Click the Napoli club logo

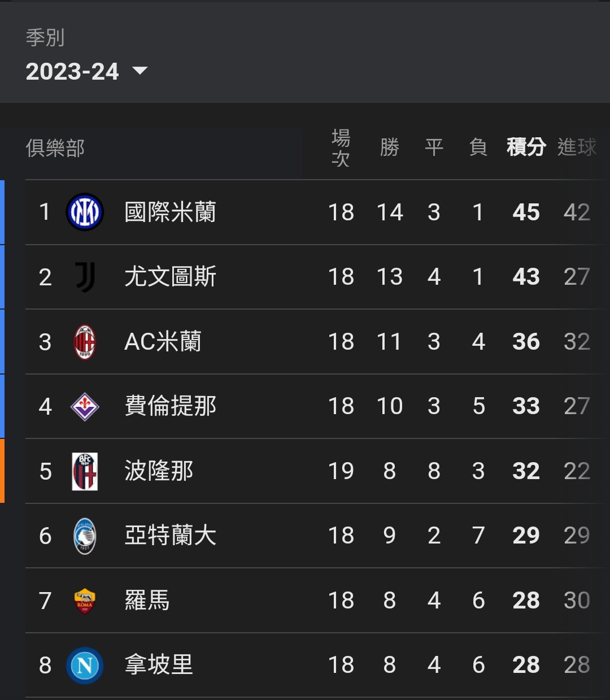[85, 665]
